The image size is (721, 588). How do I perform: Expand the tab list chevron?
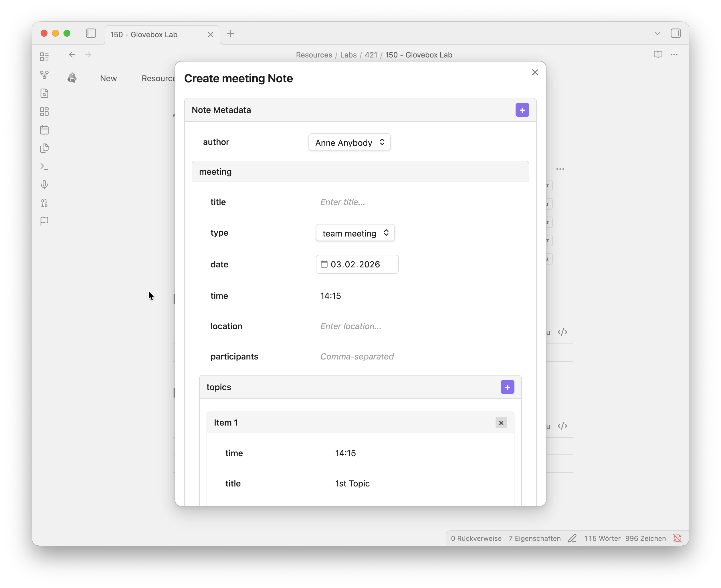pyautogui.click(x=657, y=33)
